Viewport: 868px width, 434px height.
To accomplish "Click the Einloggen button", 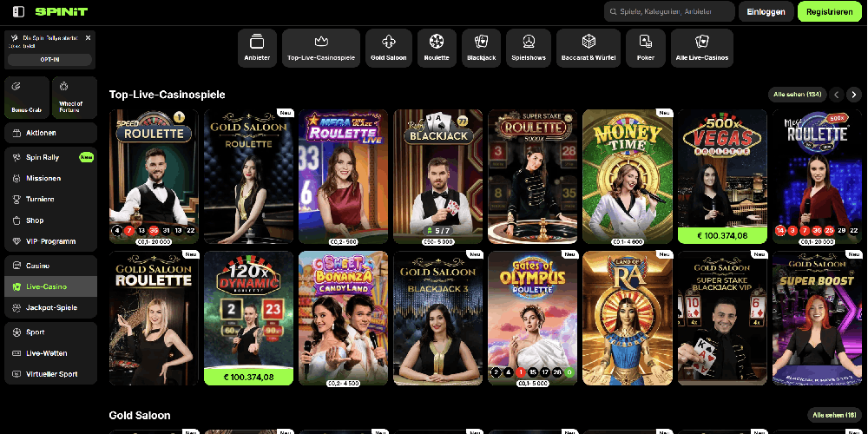I will 766,11.
